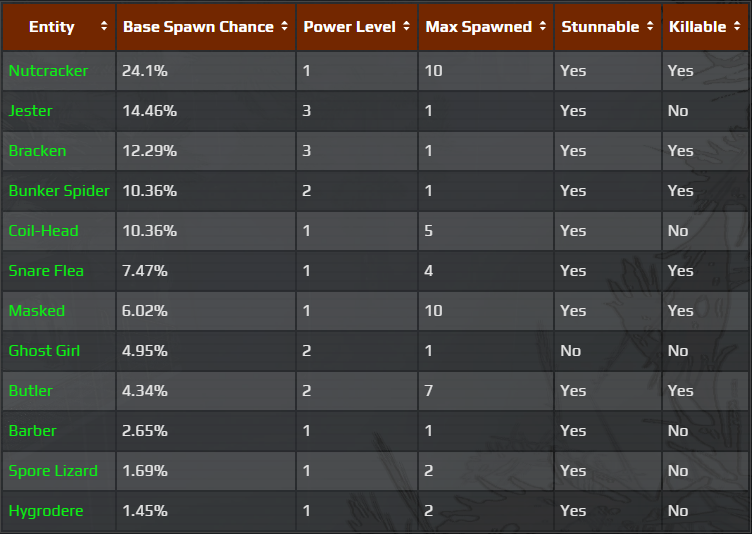This screenshot has height=534, width=752.
Task: Open the Ghost Girl link
Action: click(44, 351)
